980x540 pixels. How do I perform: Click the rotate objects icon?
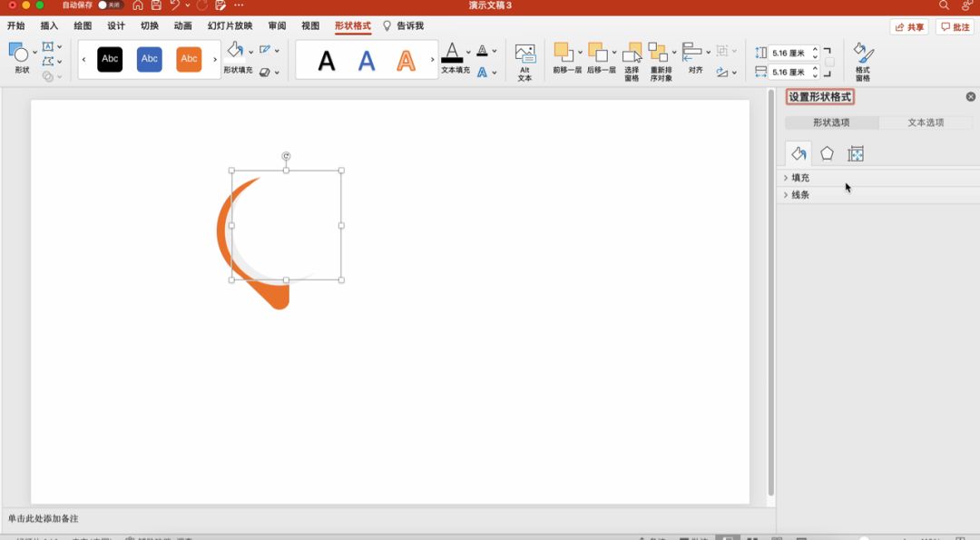pyautogui.click(x=722, y=73)
